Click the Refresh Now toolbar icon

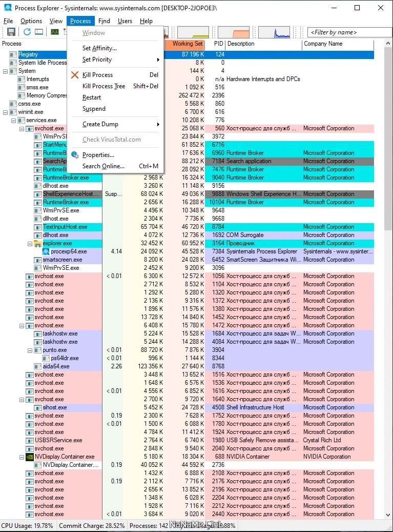(27, 32)
